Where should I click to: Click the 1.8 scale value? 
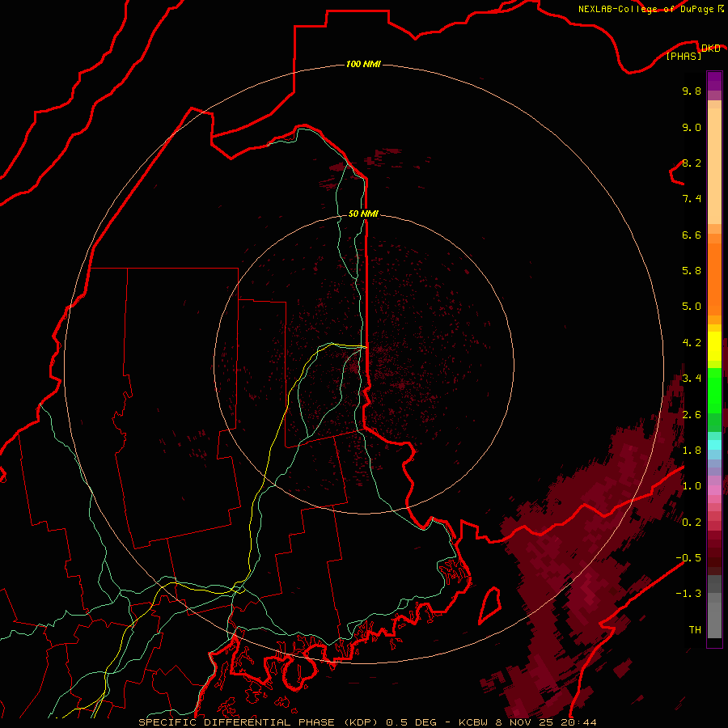click(692, 451)
